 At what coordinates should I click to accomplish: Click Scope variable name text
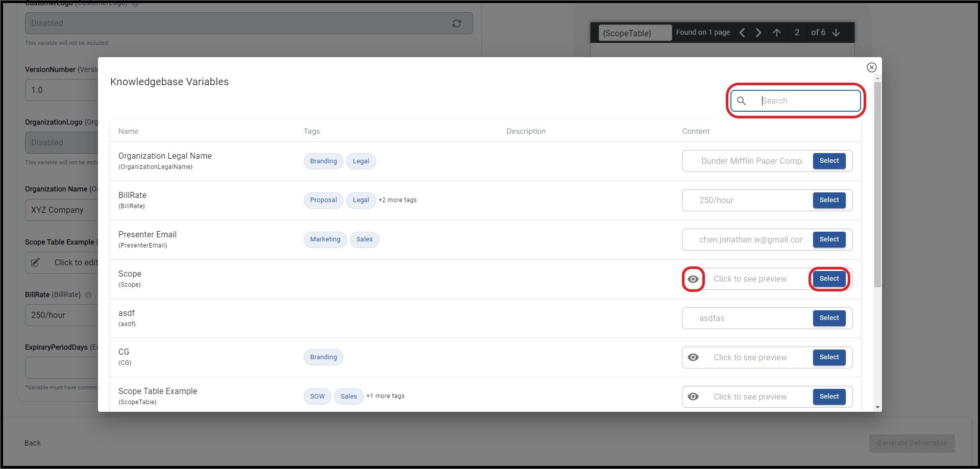[130, 274]
